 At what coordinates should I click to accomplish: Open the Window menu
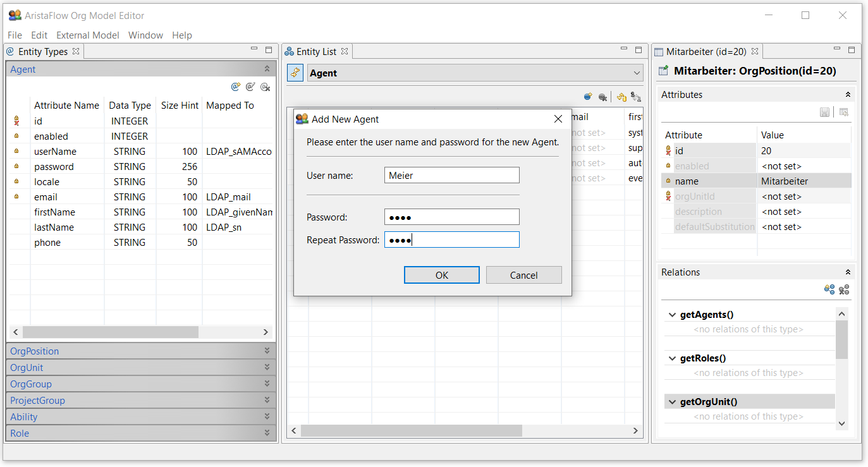[x=145, y=35]
